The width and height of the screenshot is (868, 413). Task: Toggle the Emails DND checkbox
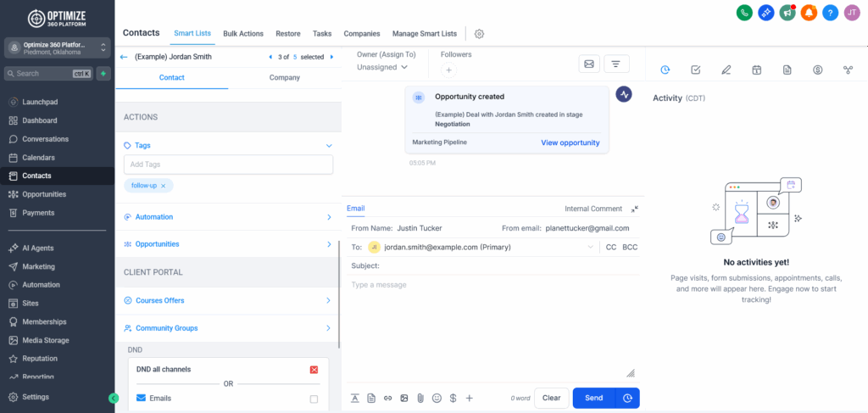314,399
